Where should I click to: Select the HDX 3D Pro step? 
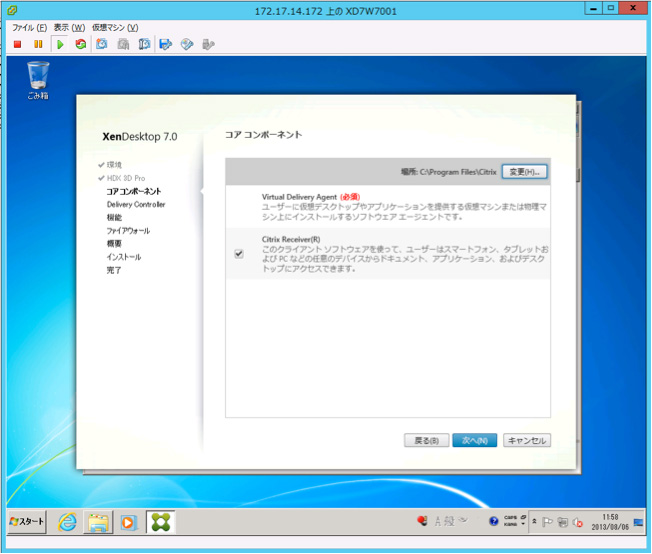[126, 178]
